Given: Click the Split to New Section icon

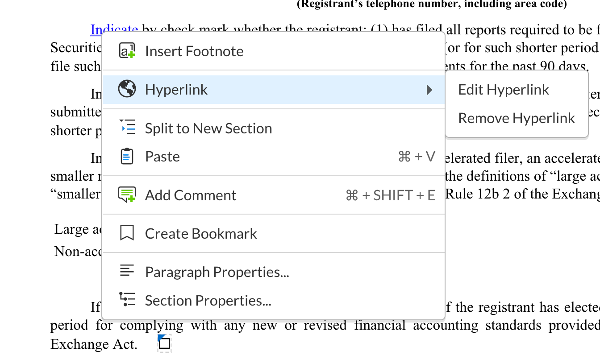Looking at the screenshot, I should [x=127, y=128].
